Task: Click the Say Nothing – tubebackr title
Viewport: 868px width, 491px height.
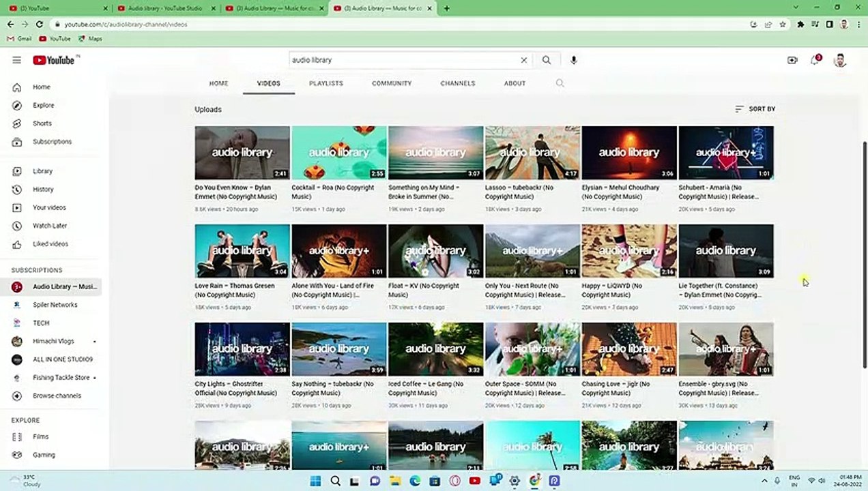Action: click(332, 389)
